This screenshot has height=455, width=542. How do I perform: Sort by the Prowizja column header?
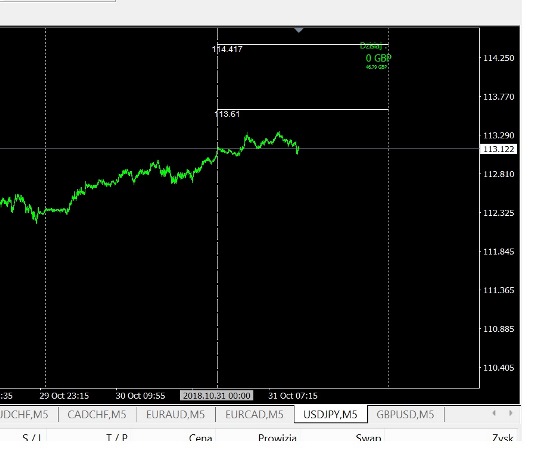pos(277,438)
